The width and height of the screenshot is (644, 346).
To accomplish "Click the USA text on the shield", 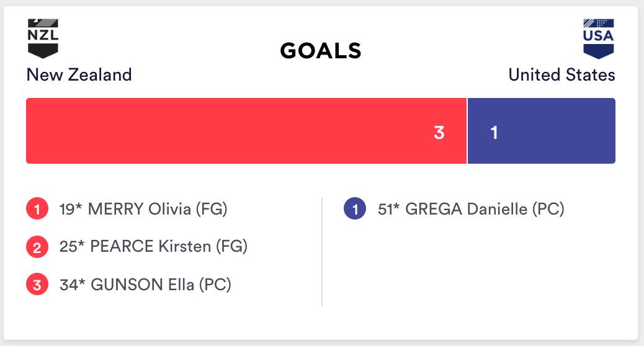I will click(x=598, y=35).
